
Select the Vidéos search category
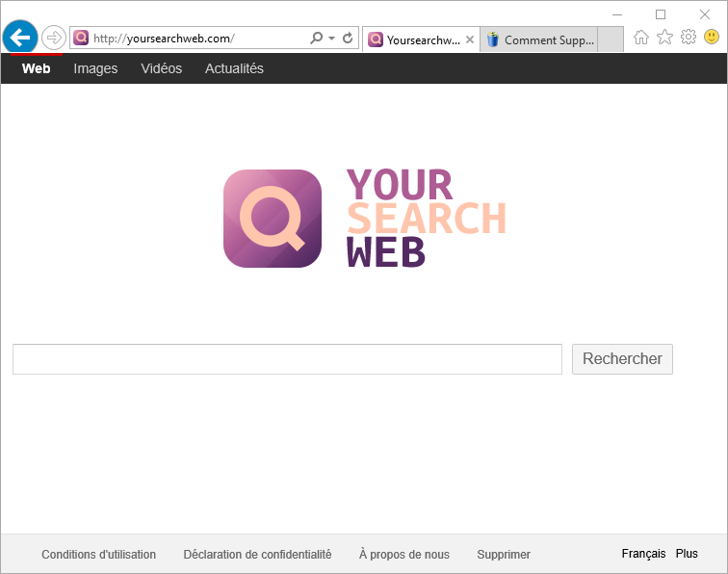point(162,68)
